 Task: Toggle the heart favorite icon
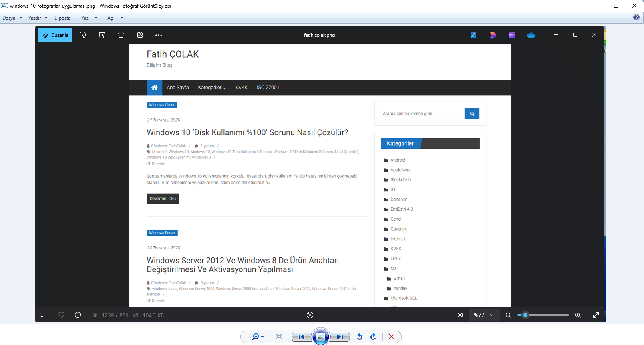point(61,315)
